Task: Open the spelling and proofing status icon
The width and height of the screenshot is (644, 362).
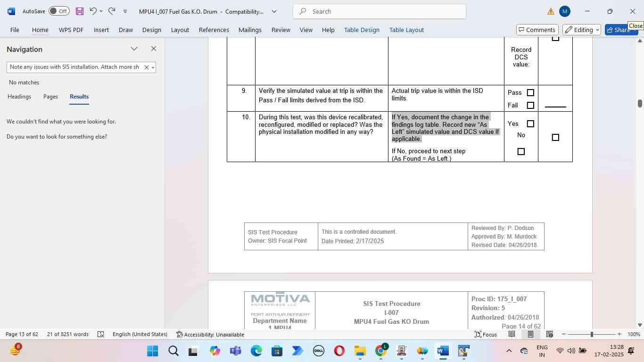Action: pos(100,334)
